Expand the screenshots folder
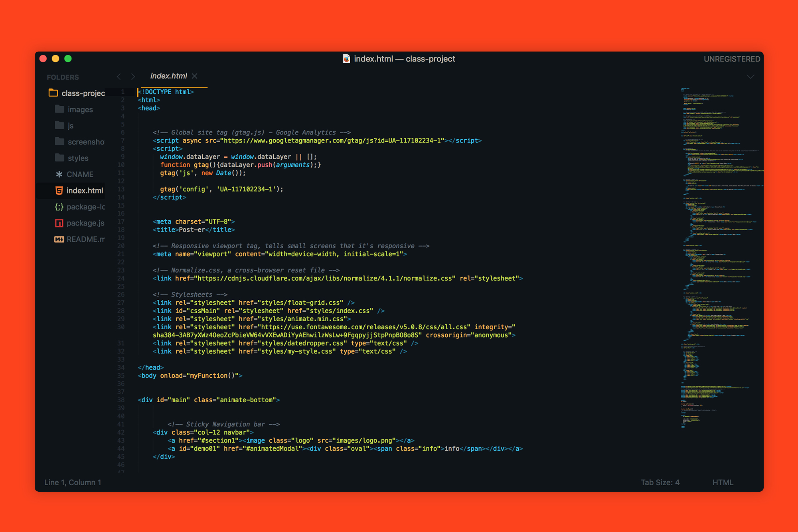Screen dimensions: 798x532 coord(86,142)
